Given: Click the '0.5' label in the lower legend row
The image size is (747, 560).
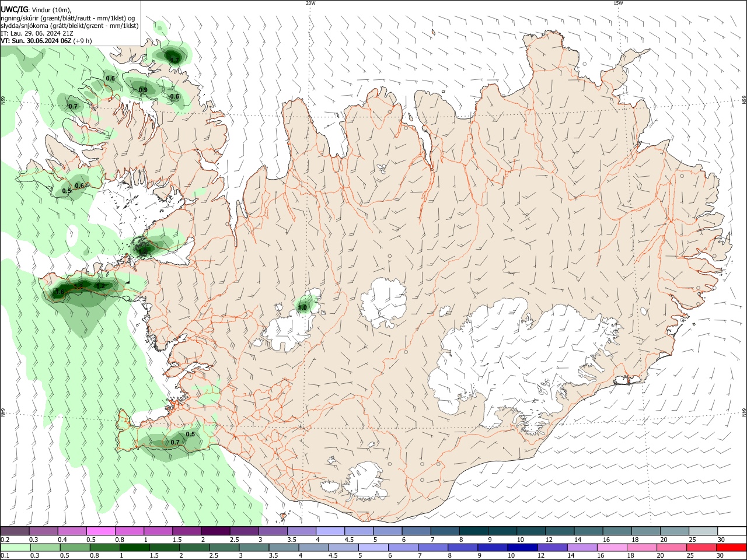Looking at the screenshot, I should [x=64, y=556].
